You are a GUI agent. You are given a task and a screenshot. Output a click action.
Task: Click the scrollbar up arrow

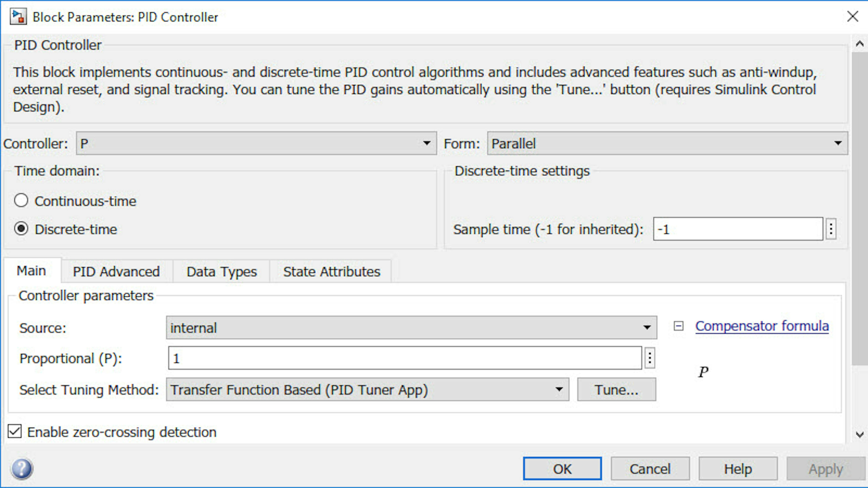click(860, 44)
